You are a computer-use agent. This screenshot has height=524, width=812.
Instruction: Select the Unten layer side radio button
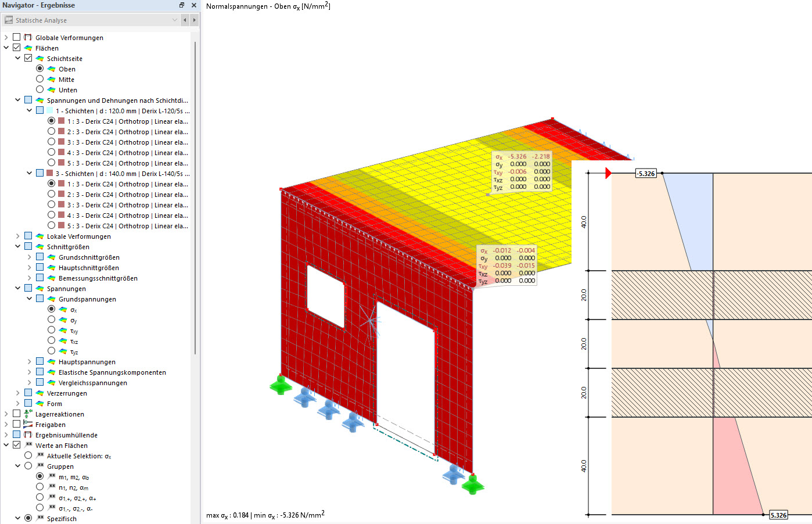pos(39,89)
